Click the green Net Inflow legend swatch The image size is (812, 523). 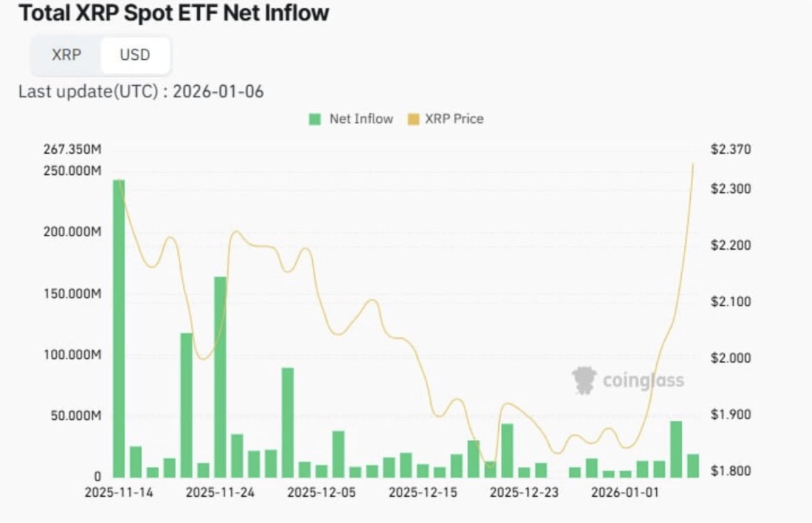315,119
